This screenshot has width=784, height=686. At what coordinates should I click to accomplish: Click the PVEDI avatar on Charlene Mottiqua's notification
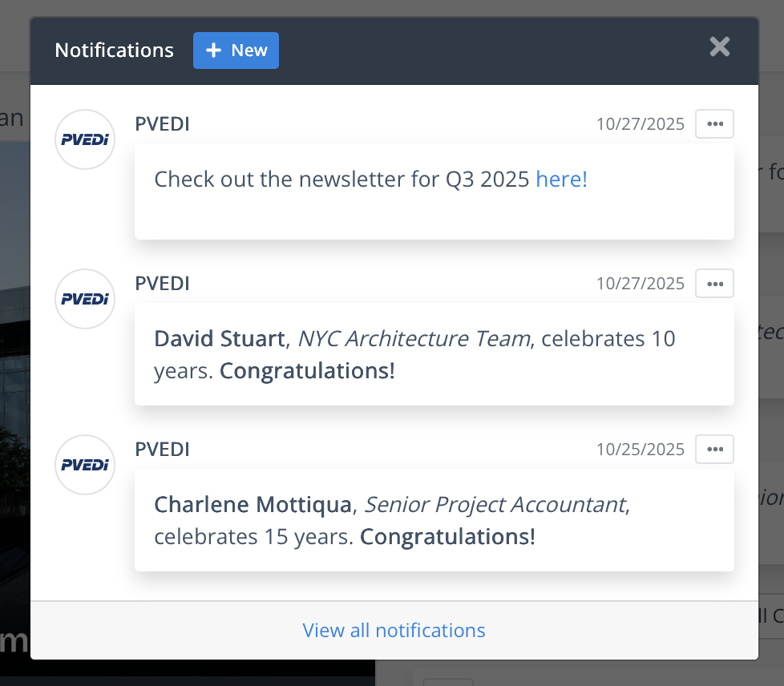(x=85, y=465)
